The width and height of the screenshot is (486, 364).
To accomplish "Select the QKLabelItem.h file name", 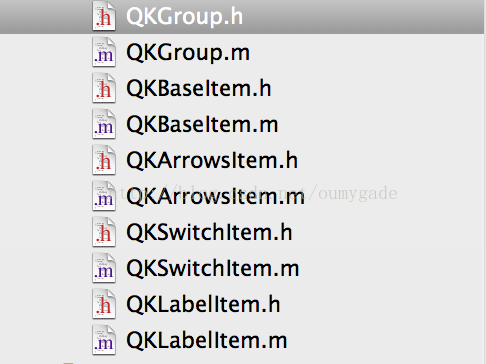I will [203, 304].
